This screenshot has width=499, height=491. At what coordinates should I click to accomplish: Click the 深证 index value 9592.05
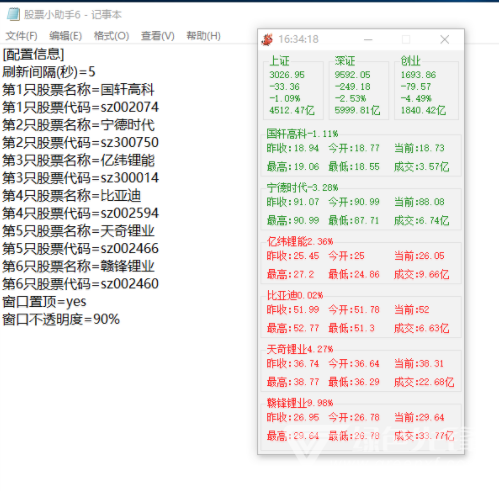tap(353, 75)
